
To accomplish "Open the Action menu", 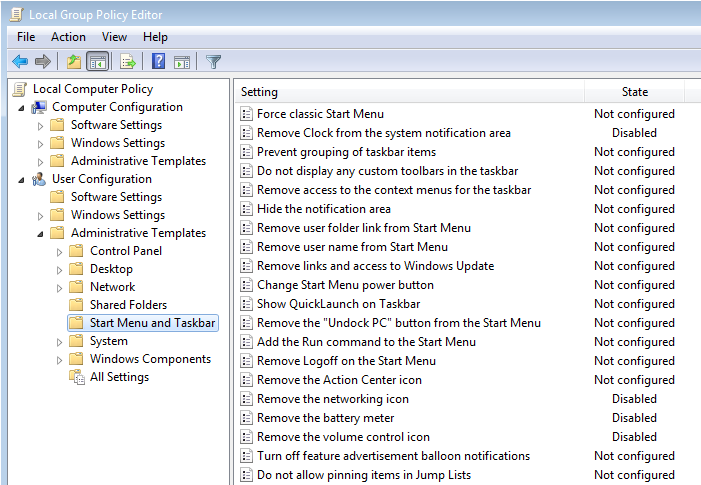I will 68,37.
